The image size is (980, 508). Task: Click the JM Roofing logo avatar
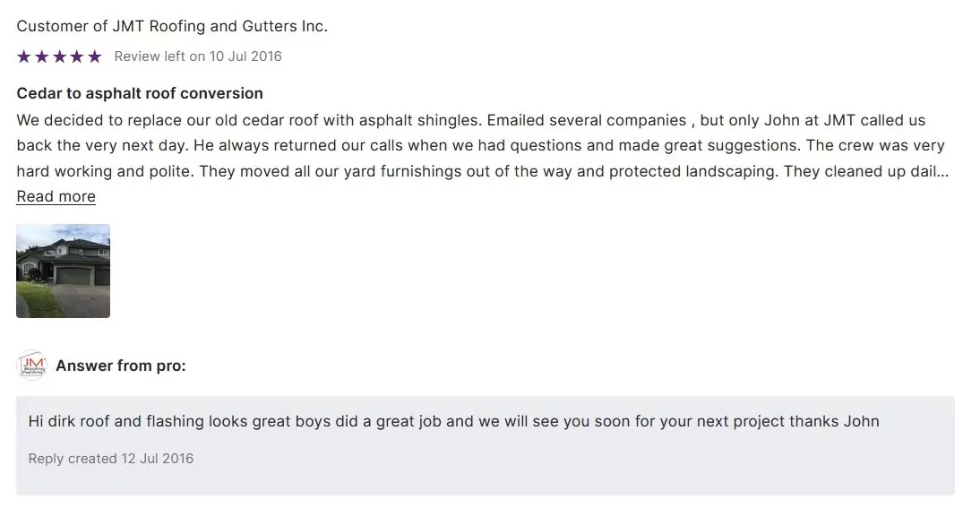point(32,366)
